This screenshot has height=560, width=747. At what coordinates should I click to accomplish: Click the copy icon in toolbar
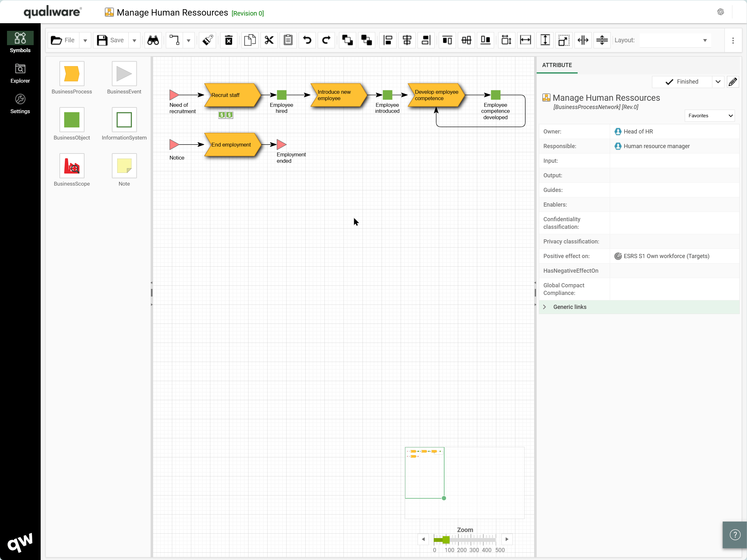coord(250,40)
